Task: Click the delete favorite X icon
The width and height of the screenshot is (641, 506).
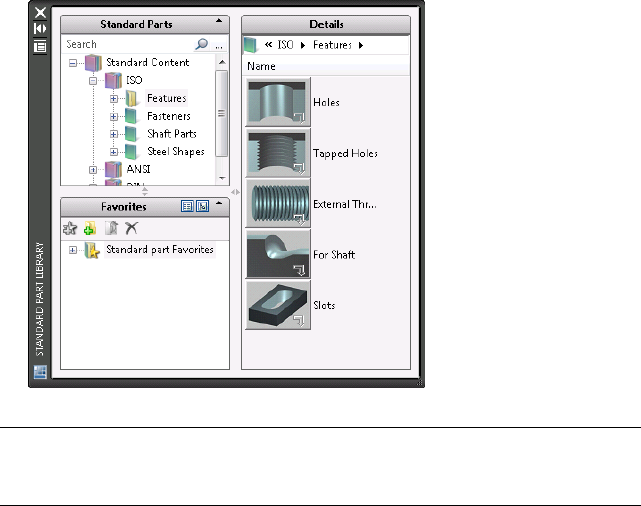Action: 131,228
